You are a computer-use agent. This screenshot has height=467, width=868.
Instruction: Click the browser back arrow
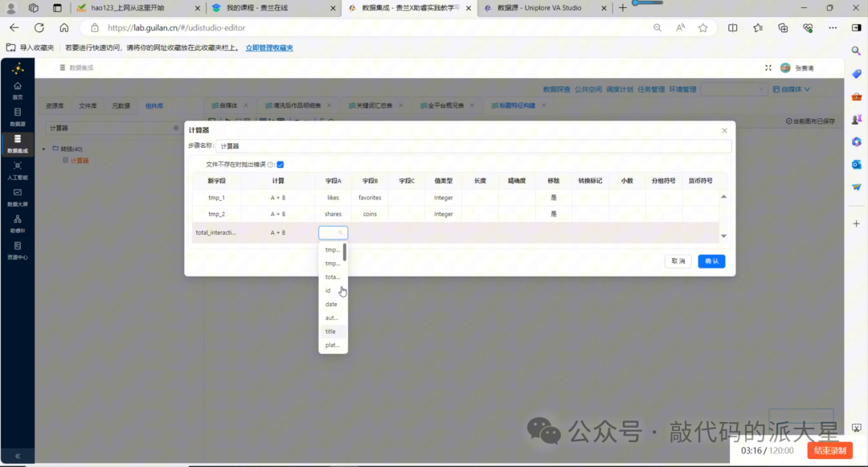tap(14, 27)
